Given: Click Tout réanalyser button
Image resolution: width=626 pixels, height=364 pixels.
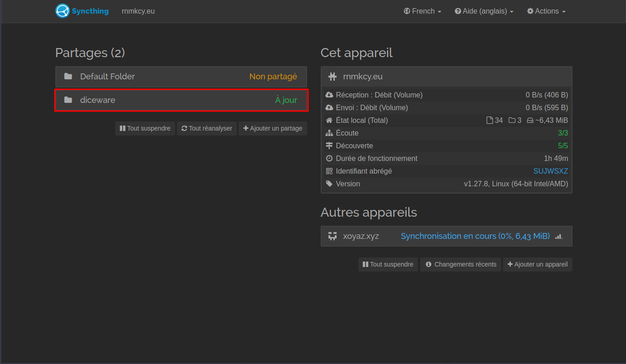Looking at the screenshot, I should click(x=207, y=128).
